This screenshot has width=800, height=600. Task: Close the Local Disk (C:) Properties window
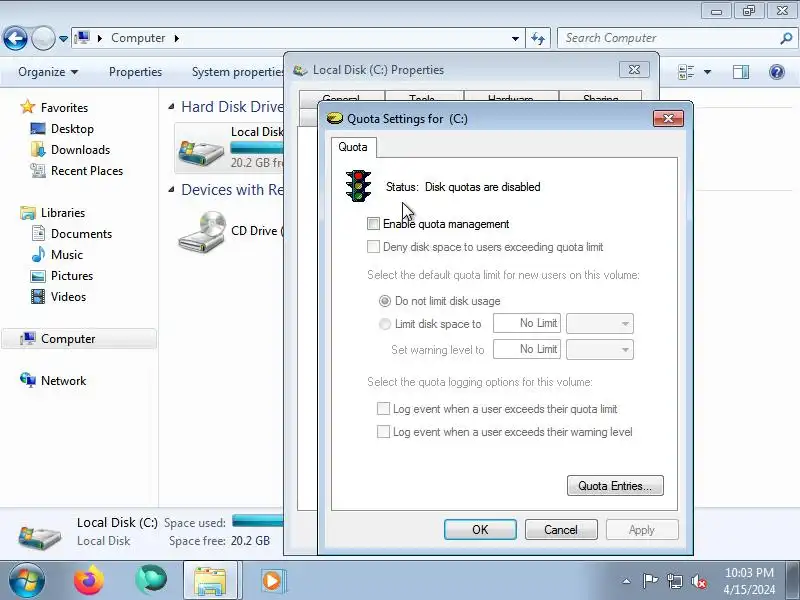(x=634, y=70)
